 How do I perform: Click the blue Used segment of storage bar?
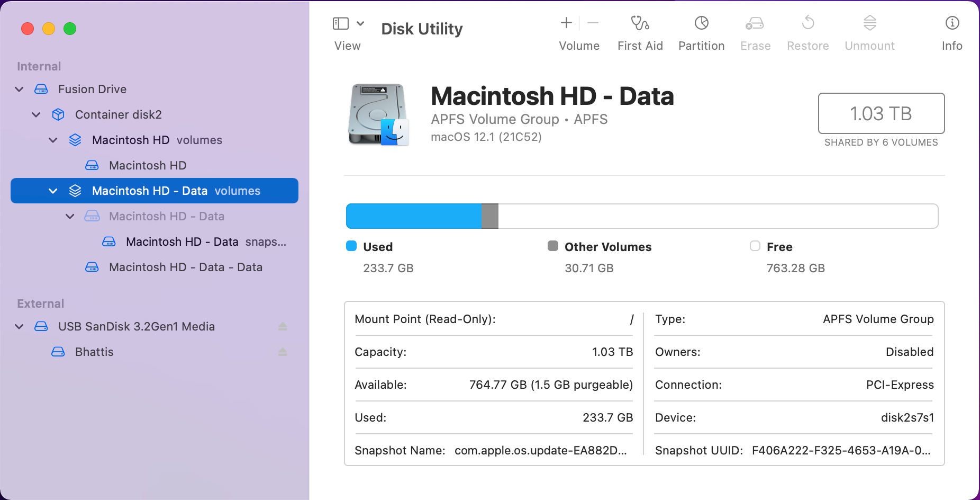coord(414,216)
